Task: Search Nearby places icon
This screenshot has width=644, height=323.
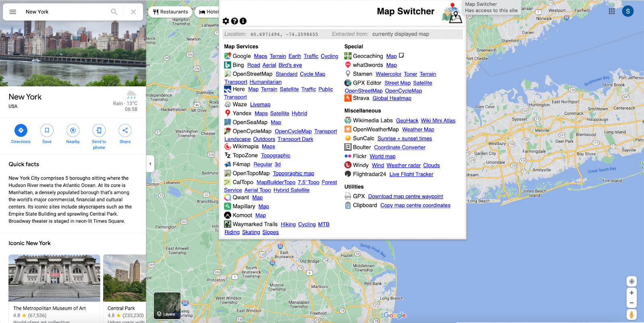Action: (73, 130)
